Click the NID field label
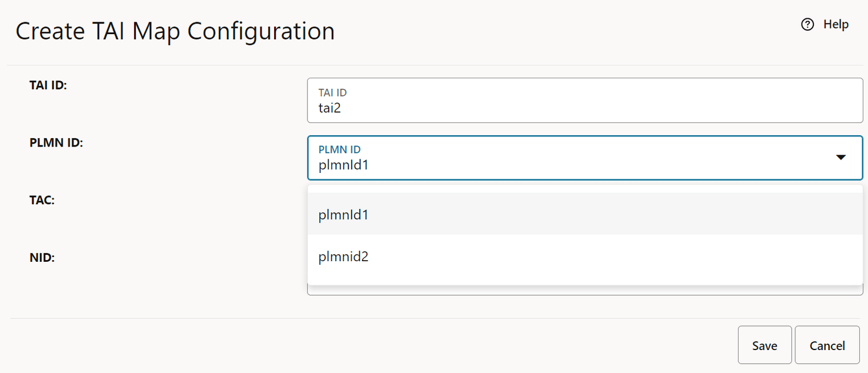868x373 pixels. point(41,258)
